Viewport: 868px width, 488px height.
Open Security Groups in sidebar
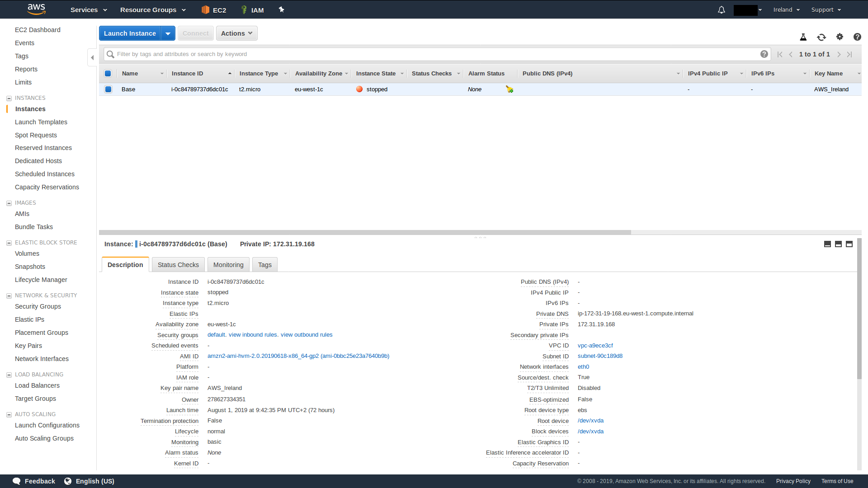(38, 306)
